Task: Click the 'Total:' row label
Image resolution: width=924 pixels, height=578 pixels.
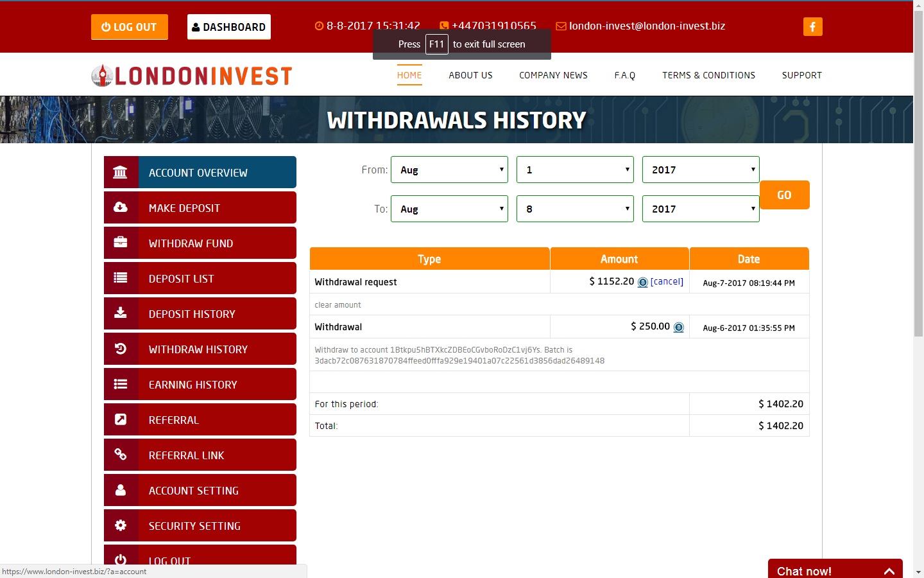Action: 326,426
